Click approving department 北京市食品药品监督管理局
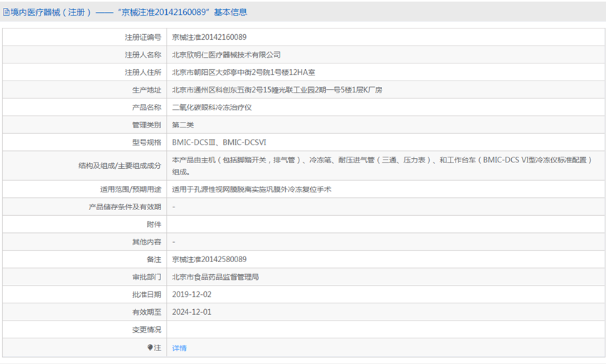Screen dimensions: 606x364 click(x=215, y=277)
